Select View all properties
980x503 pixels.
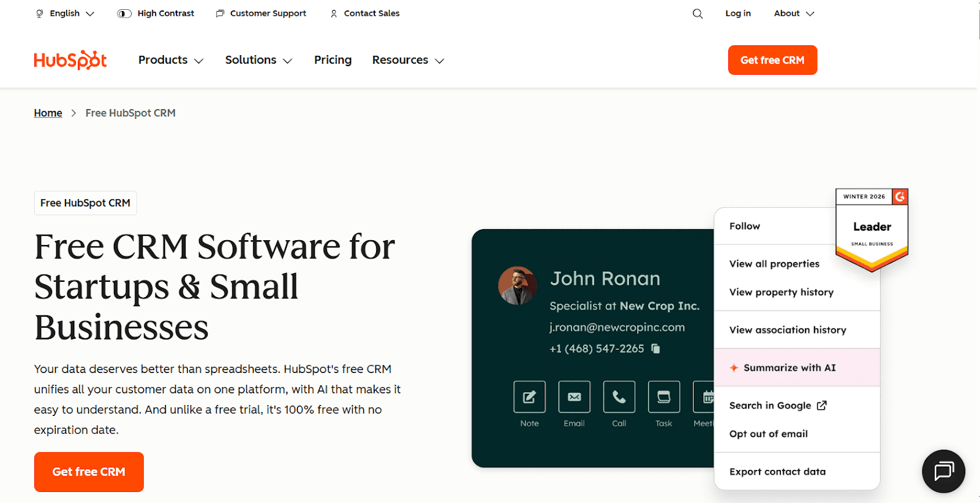(774, 263)
